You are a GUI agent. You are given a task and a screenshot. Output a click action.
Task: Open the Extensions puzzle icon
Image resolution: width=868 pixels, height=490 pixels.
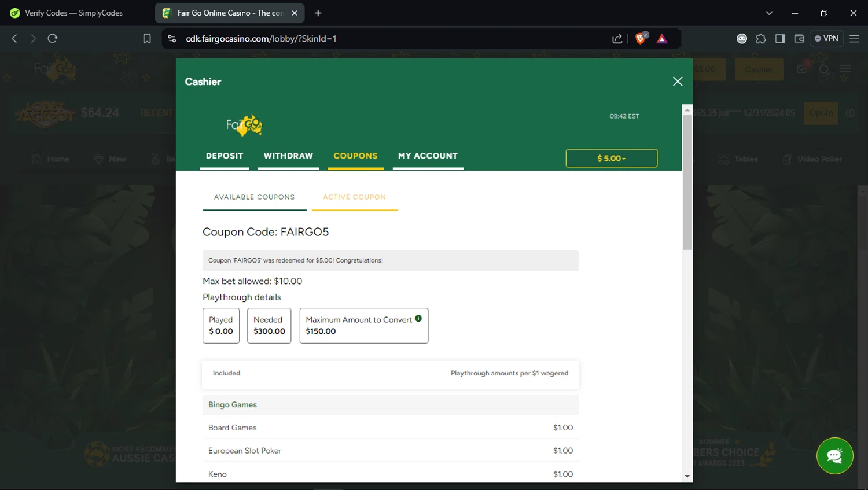pos(761,39)
